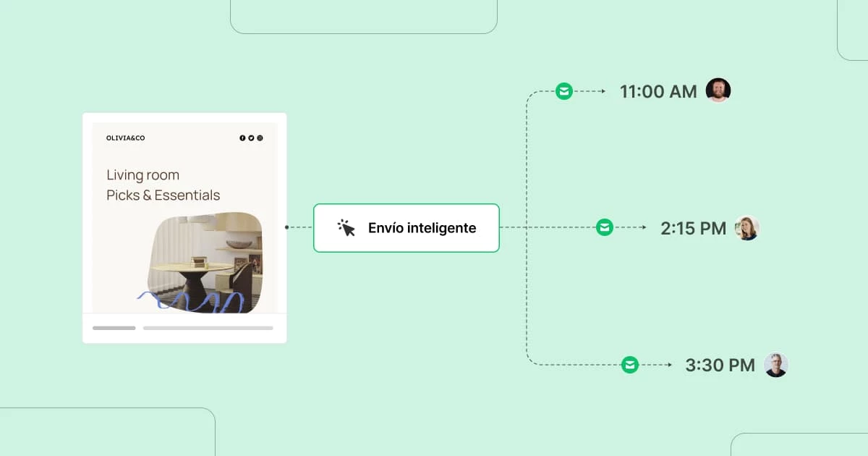Click the long light gray bar below the email

coord(208,328)
